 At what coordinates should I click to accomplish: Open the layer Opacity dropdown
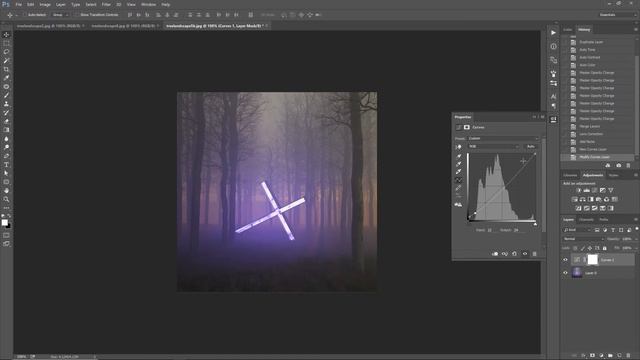coord(636,239)
